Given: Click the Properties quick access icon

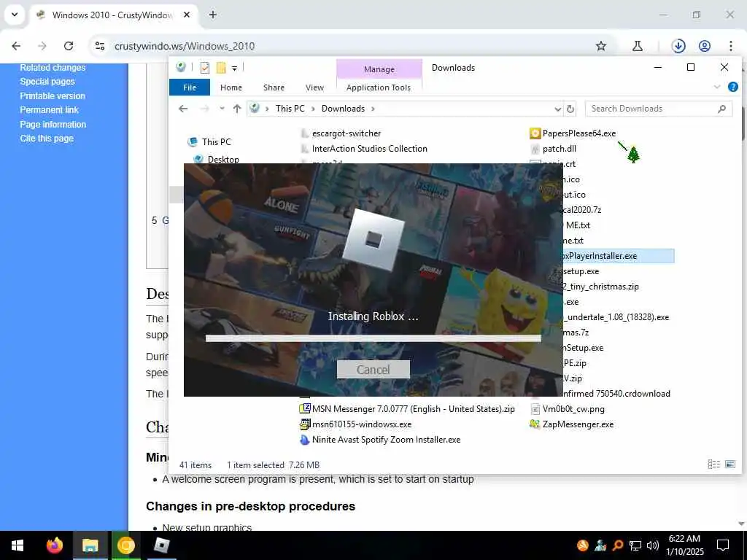Looking at the screenshot, I should click(205, 68).
